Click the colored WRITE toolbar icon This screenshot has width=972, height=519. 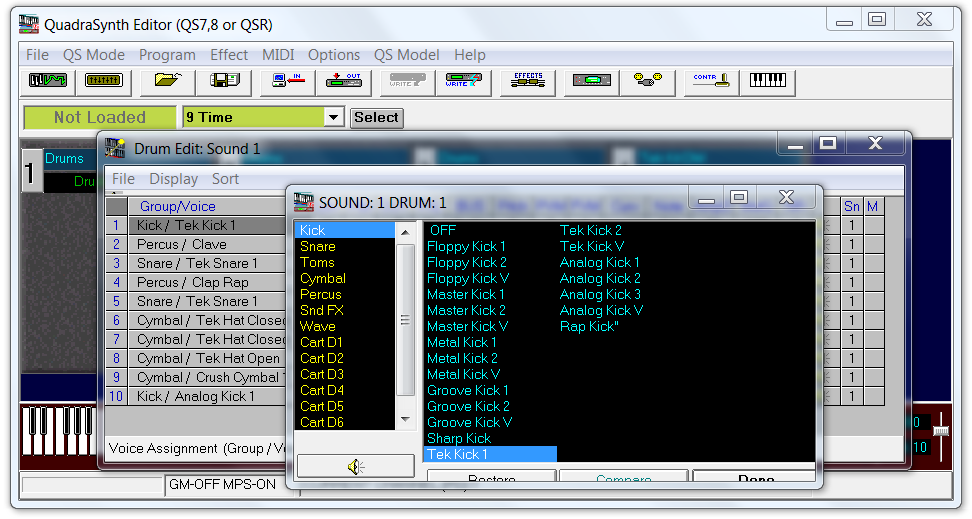(467, 82)
